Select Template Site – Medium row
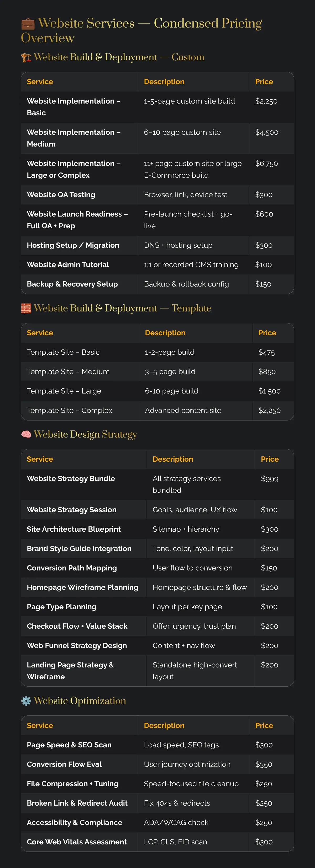 point(157,372)
